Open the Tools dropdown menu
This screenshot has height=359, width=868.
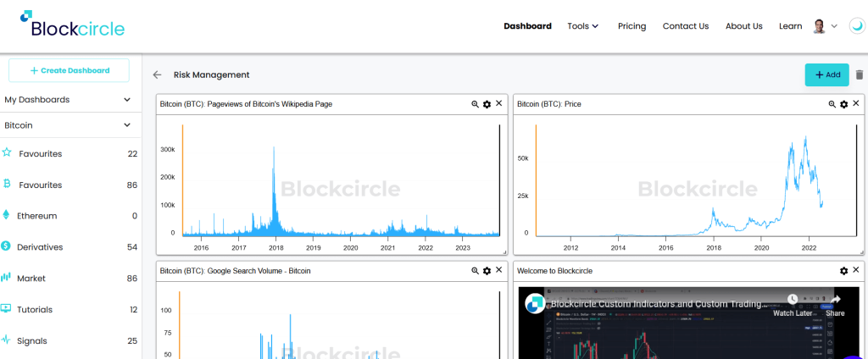click(583, 26)
